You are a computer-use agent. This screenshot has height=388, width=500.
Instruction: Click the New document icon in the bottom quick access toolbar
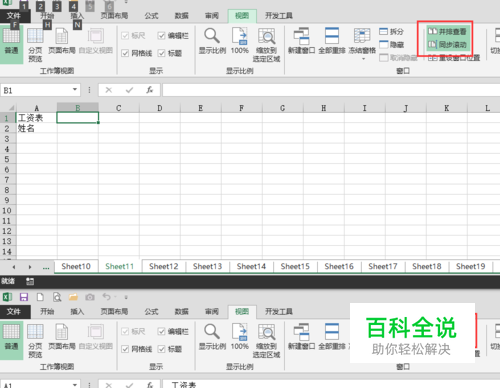tap(40, 297)
